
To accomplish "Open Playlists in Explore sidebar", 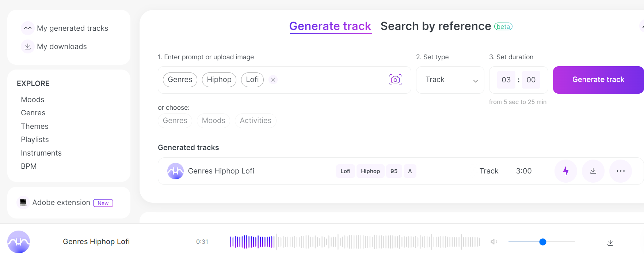I will coord(35,139).
